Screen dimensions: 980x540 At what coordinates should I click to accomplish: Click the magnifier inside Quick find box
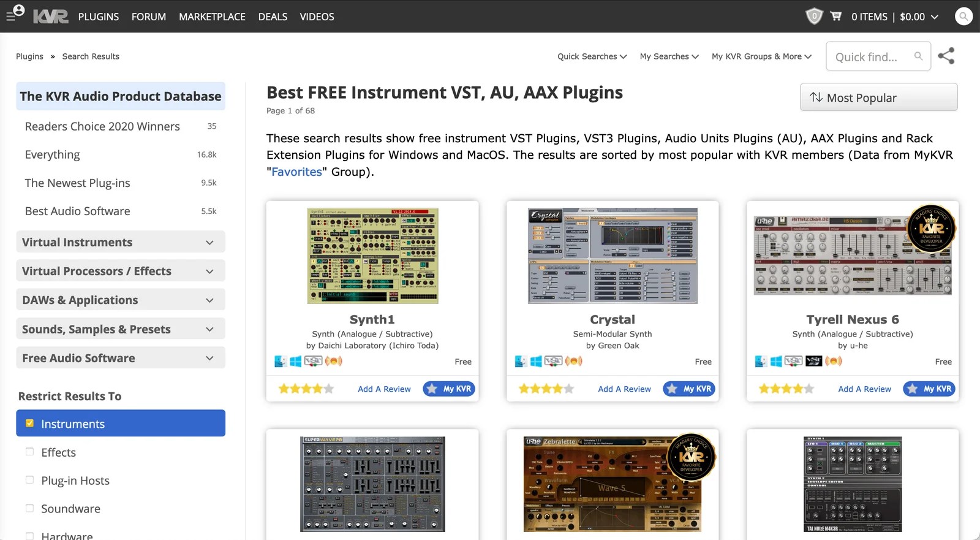point(918,56)
